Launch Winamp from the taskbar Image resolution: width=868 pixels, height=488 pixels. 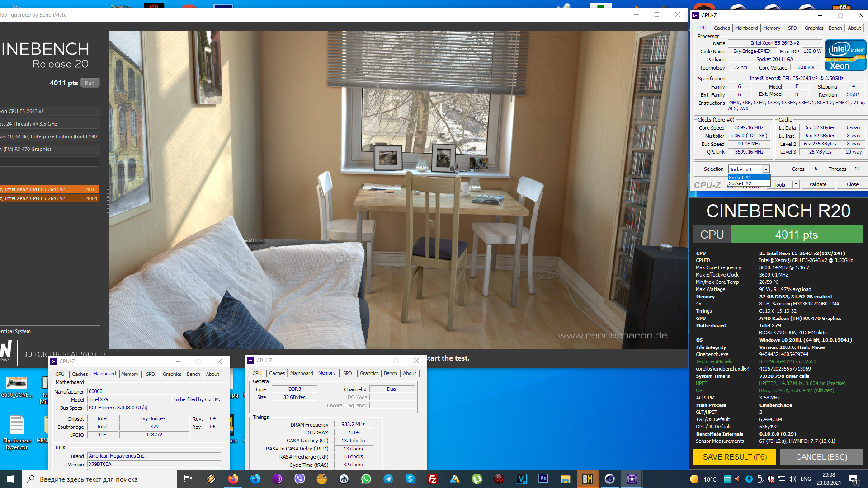[x=211, y=479]
